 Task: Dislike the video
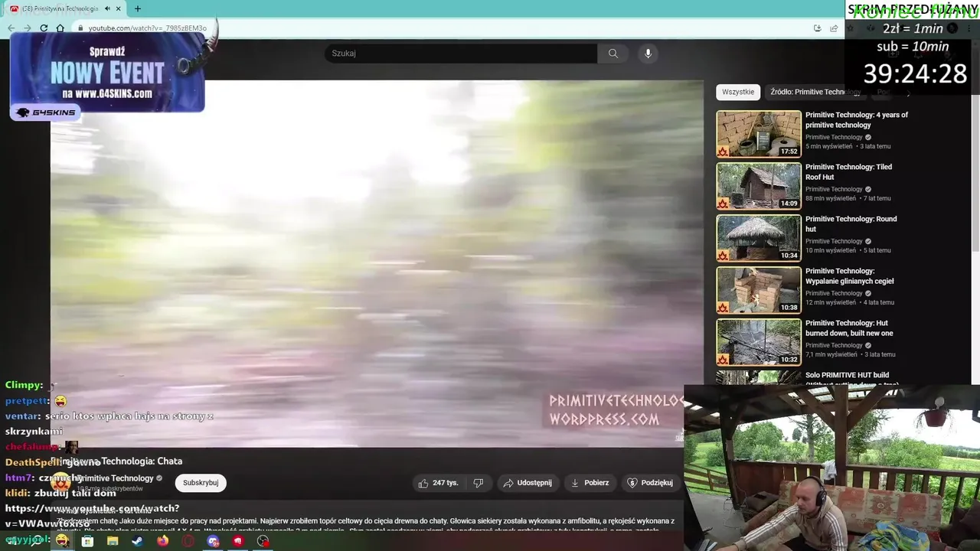point(478,483)
